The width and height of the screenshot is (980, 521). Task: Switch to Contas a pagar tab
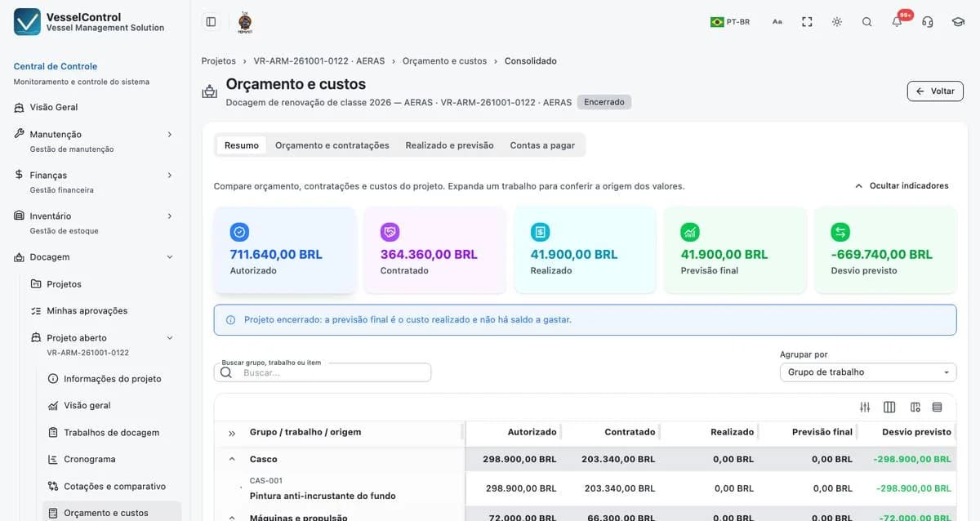click(x=542, y=145)
